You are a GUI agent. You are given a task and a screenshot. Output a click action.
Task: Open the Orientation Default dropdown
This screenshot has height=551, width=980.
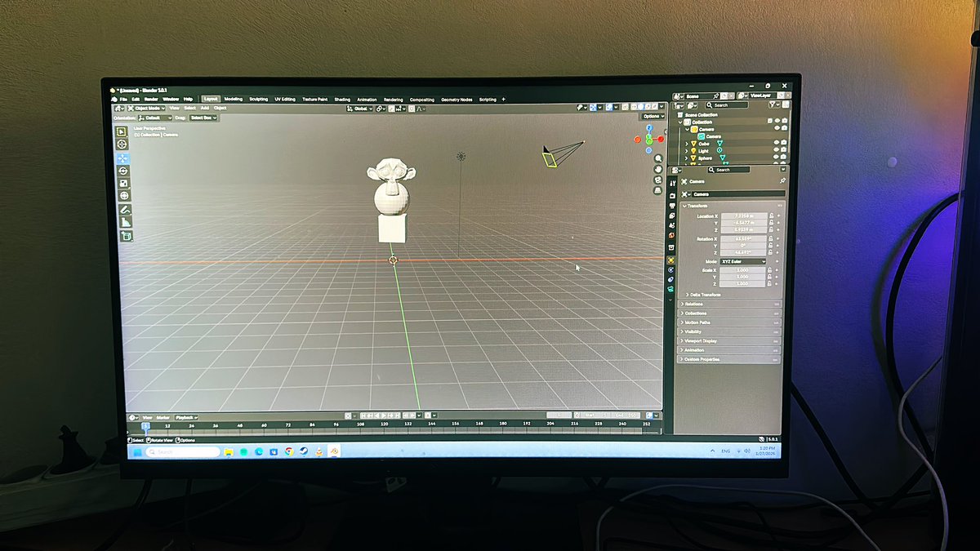[155, 118]
